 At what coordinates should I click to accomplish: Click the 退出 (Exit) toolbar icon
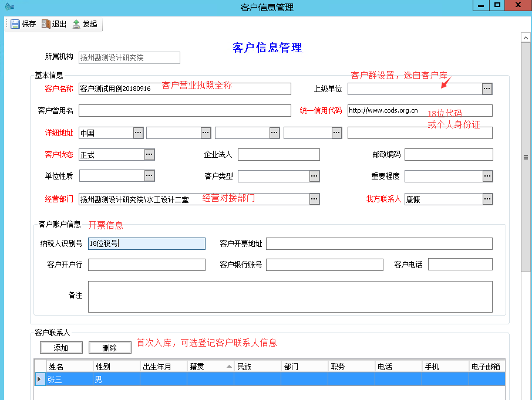pyautogui.click(x=46, y=24)
